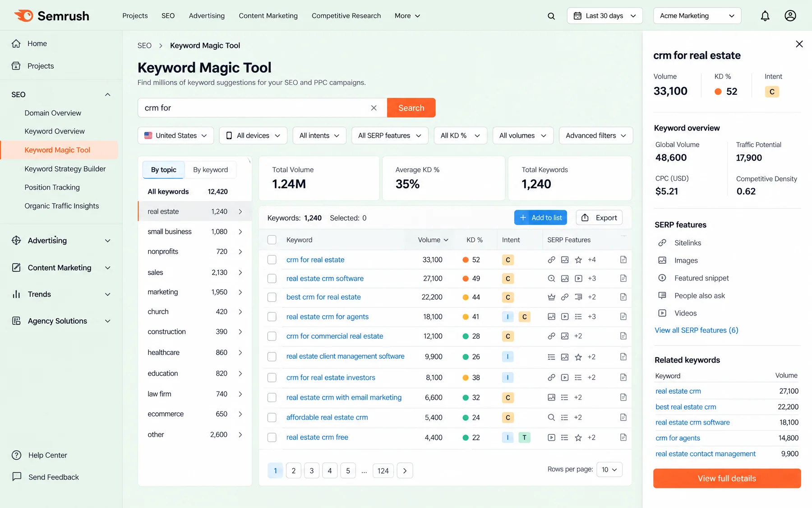
Task: Check the crm for real estate row
Action: 272,260
